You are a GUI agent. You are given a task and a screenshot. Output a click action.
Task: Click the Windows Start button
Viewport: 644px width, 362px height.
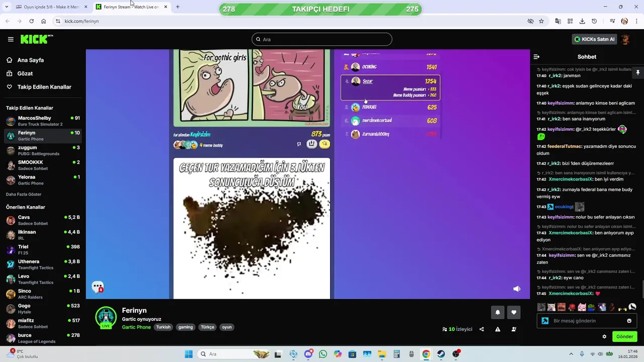[x=189, y=354]
